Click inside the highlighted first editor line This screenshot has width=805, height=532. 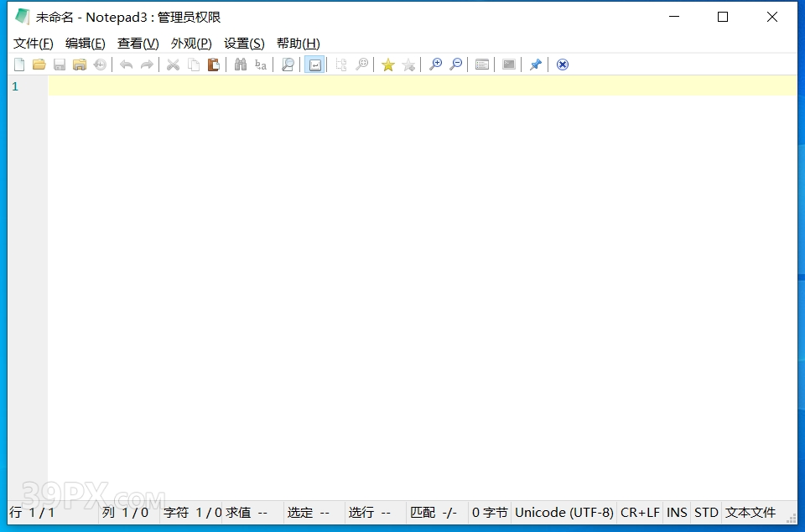(x=419, y=85)
